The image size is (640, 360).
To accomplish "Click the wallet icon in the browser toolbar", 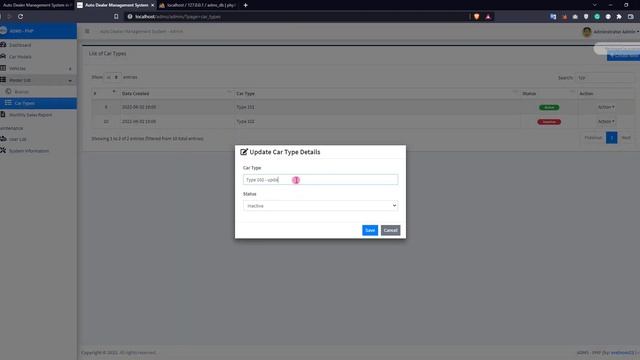I will [x=631, y=17].
